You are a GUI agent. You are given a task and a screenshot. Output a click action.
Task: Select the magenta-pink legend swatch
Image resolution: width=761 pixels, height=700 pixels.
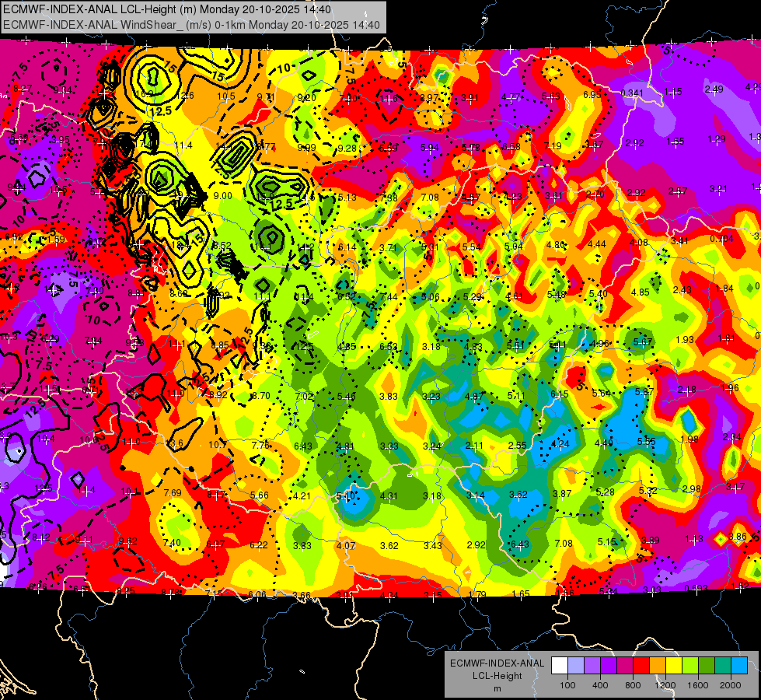click(x=625, y=666)
